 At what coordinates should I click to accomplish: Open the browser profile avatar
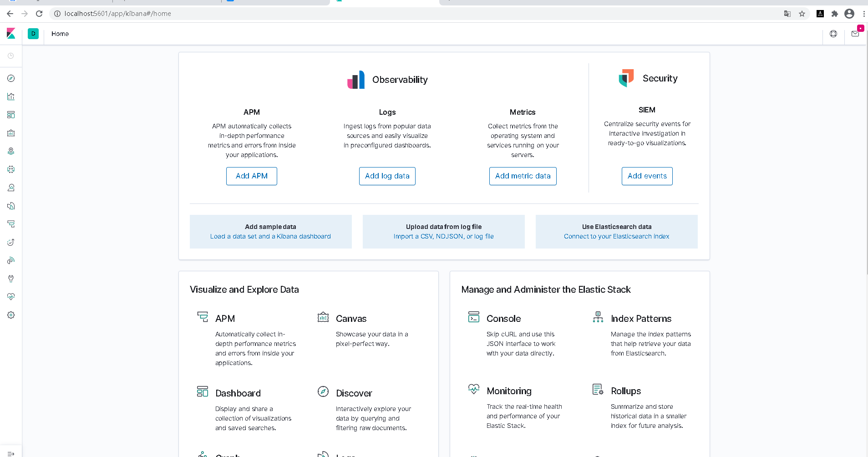pyautogui.click(x=849, y=14)
